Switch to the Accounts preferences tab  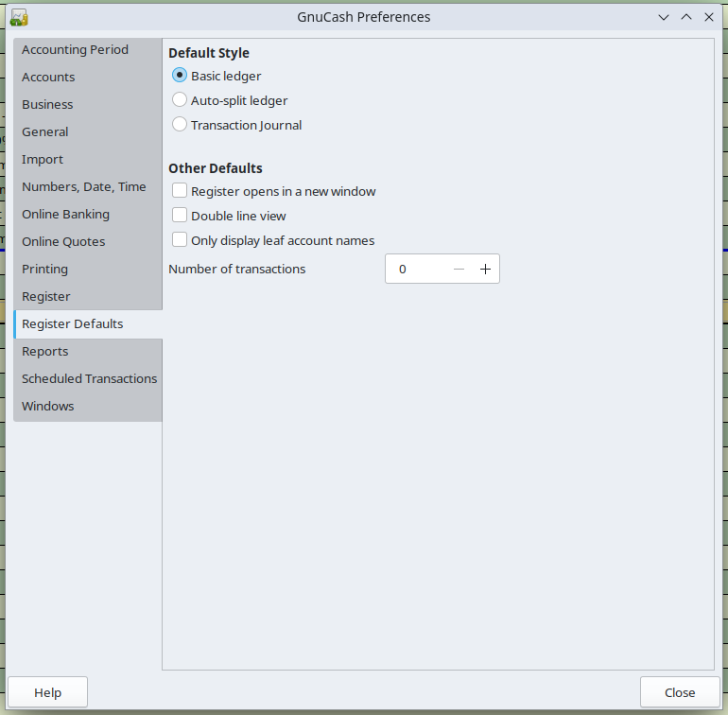click(48, 77)
